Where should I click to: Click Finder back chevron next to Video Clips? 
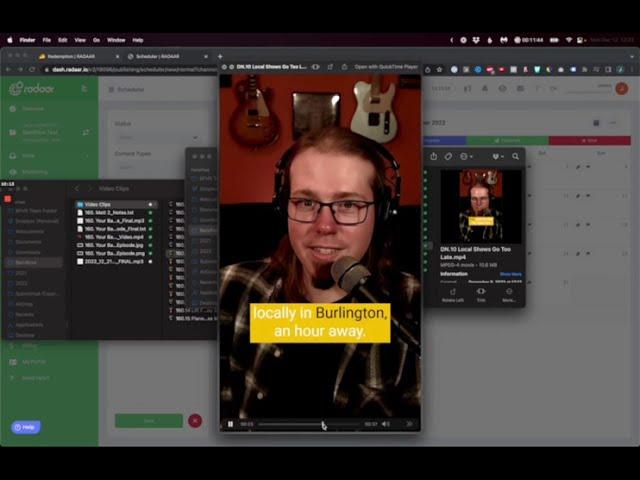click(77, 189)
